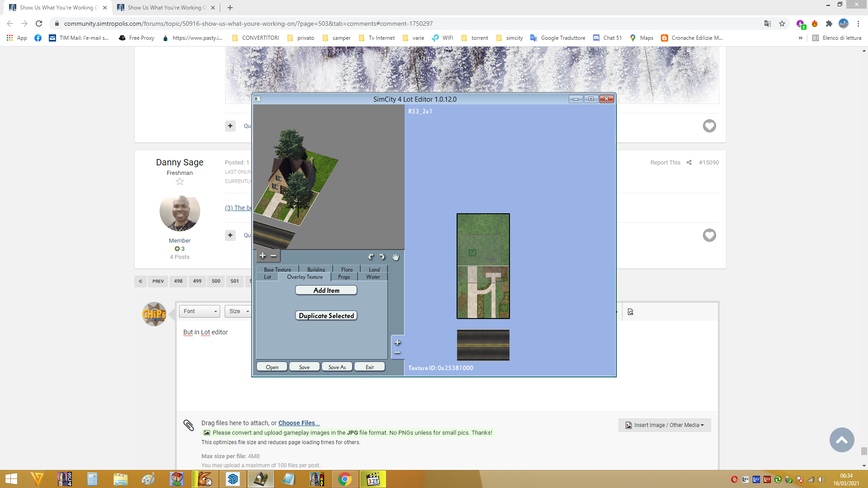This screenshot has width=868, height=488.
Task: Click the PREV page button
Action: [x=158, y=281]
